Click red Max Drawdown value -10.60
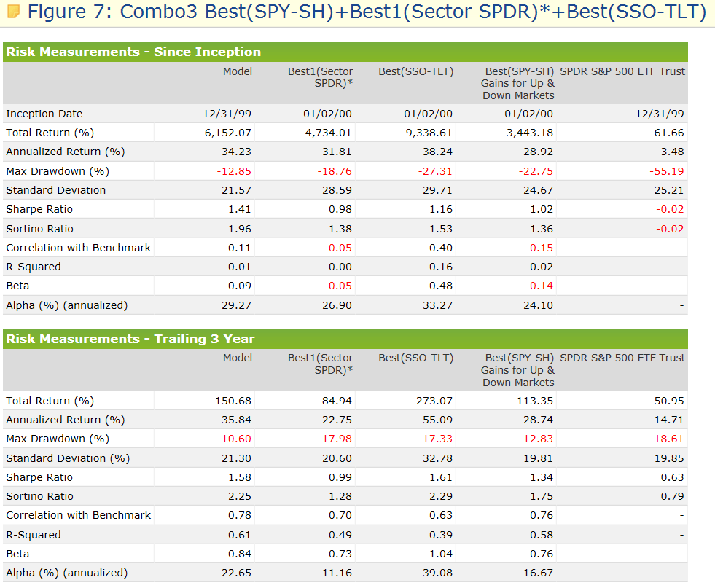 (234, 439)
